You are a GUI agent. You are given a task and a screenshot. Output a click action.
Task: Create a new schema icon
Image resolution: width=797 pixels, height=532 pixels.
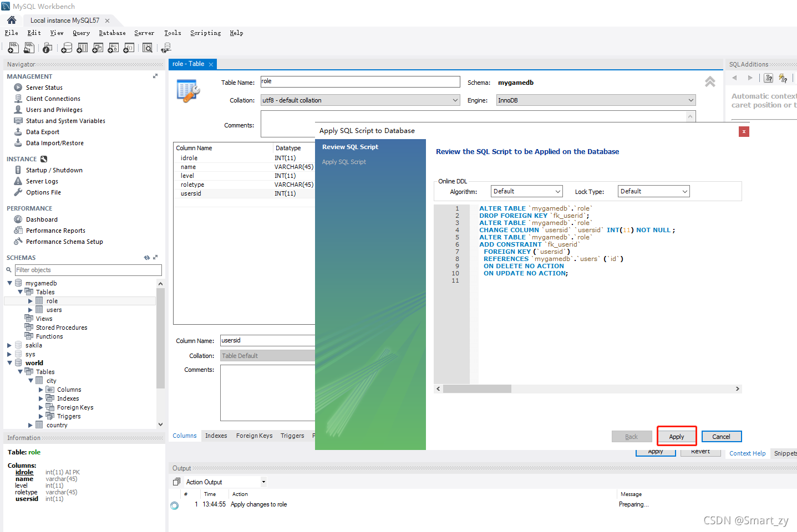click(x=67, y=48)
